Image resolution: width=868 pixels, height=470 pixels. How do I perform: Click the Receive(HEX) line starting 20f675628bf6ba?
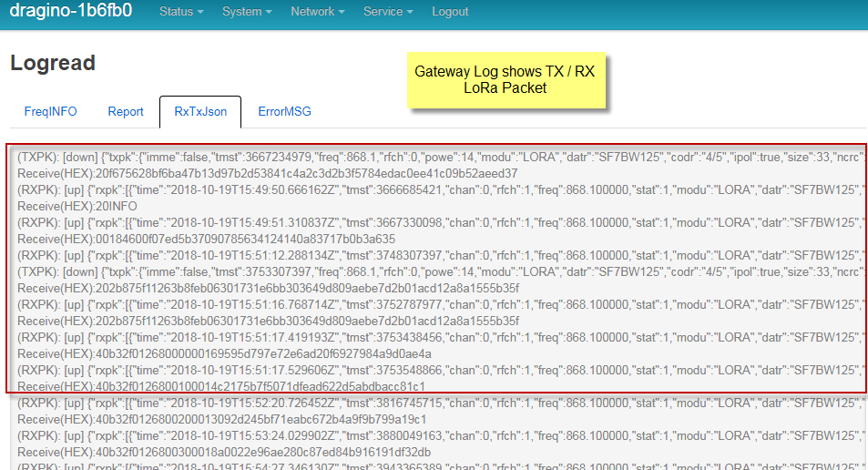click(268, 174)
